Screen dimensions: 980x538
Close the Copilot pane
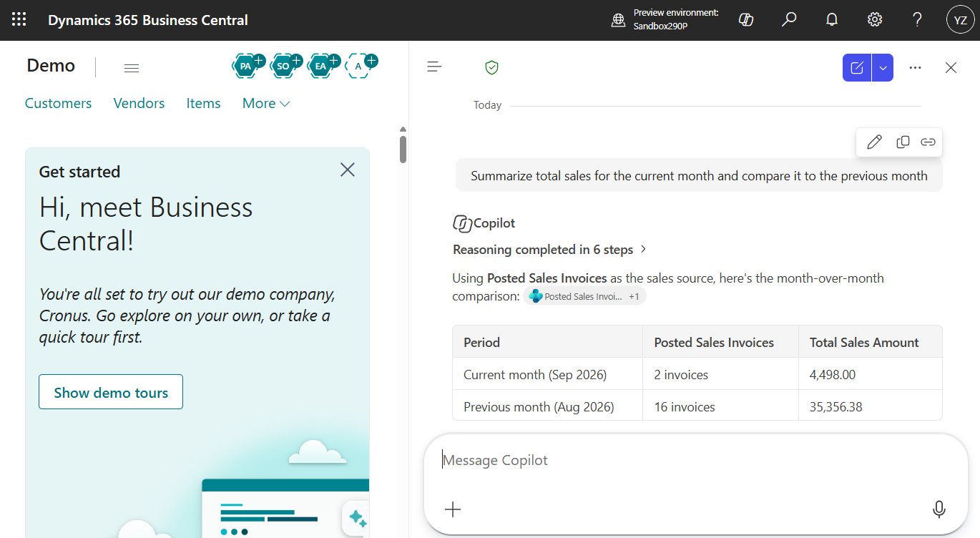[x=951, y=68]
